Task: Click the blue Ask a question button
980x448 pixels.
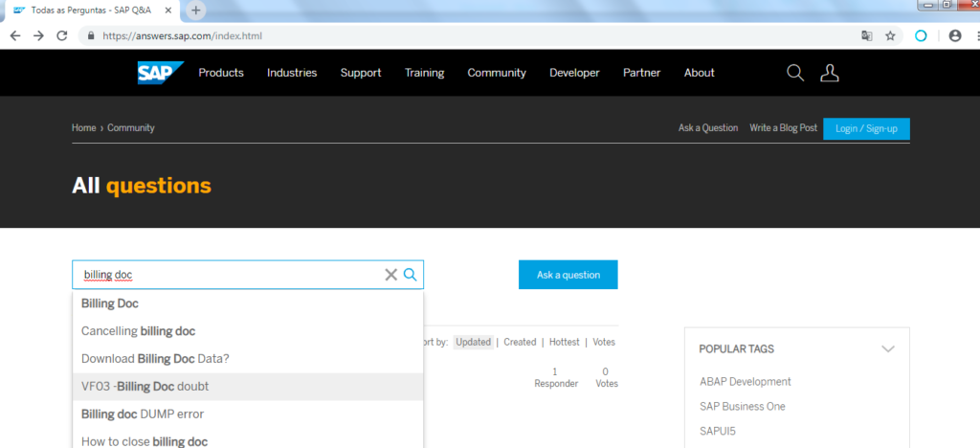Action: tap(568, 275)
